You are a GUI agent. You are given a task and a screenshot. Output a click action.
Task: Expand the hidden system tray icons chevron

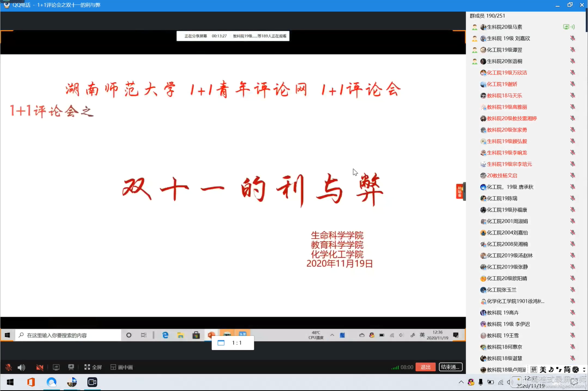coord(461,382)
